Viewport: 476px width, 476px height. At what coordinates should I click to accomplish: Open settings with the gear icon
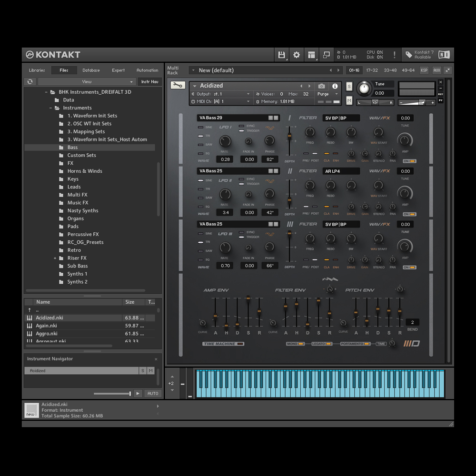[x=297, y=55]
